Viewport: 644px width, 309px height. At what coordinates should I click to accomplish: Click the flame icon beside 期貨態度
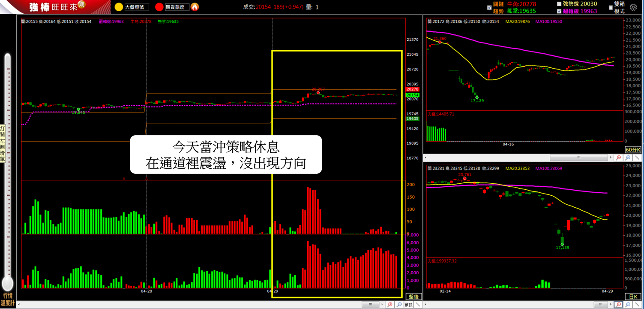tap(195, 7)
